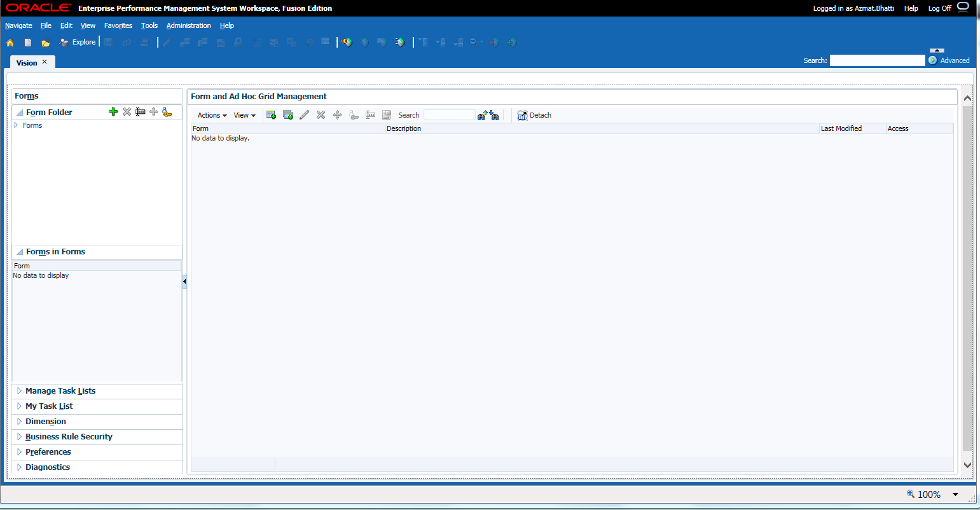Click the Rename icon in the Form Folder header
Screen dimensions: 980x510
140,112
